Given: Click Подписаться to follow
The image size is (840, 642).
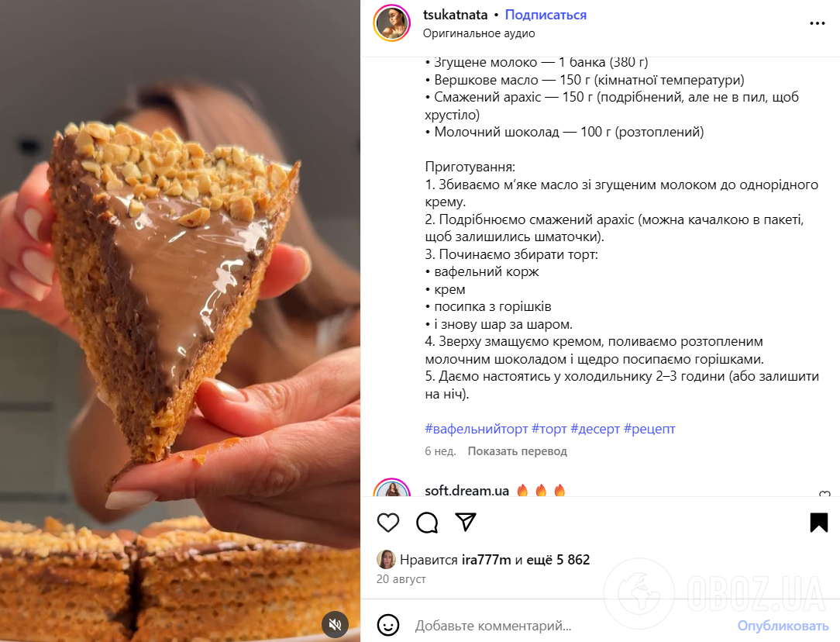Looking at the screenshot, I should tap(546, 15).
